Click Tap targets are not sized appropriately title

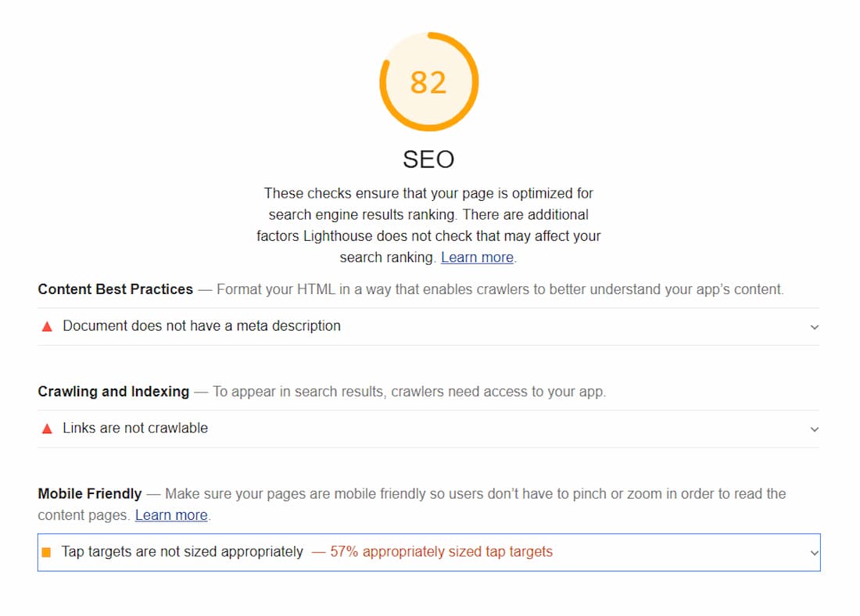tap(182, 552)
